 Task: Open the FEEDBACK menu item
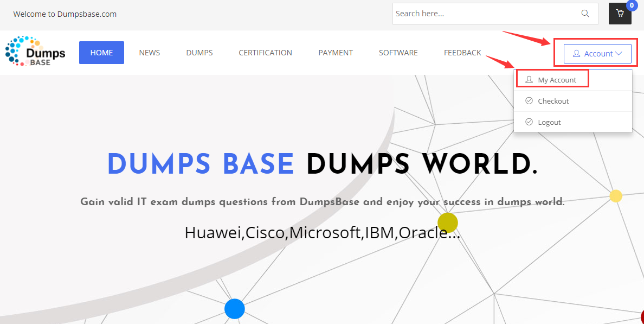tap(462, 53)
